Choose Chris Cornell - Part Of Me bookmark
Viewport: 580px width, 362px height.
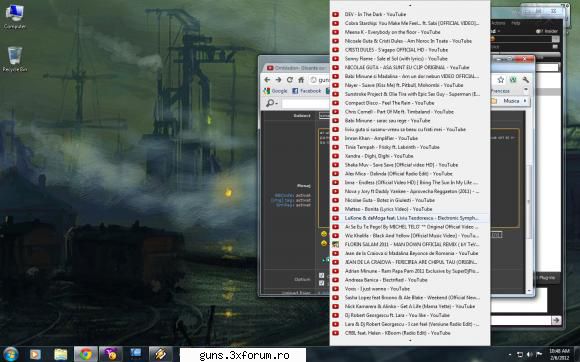(410, 112)
